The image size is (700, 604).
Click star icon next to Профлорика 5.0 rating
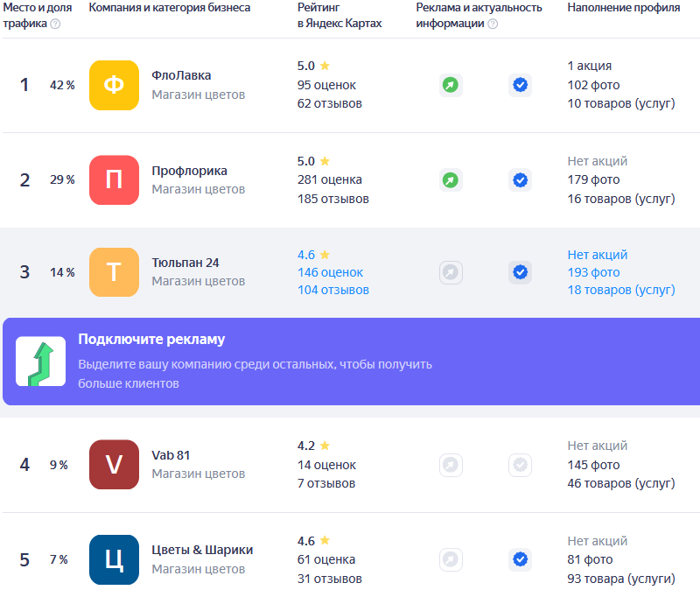coord(325,161)
